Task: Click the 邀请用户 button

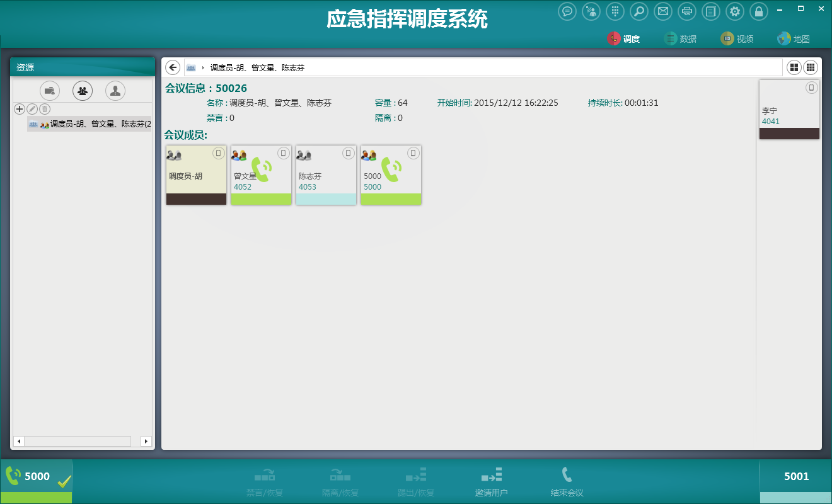Action: click(x=491, y=483)
